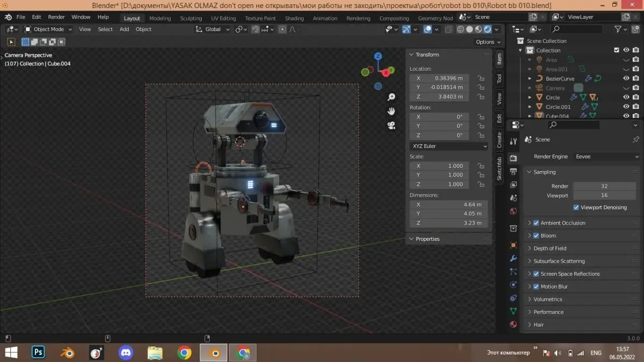The height and width of the screenshot is (362, 644).
Task: Click the pan hand icon in viewport
Action: tap(391, 111)
